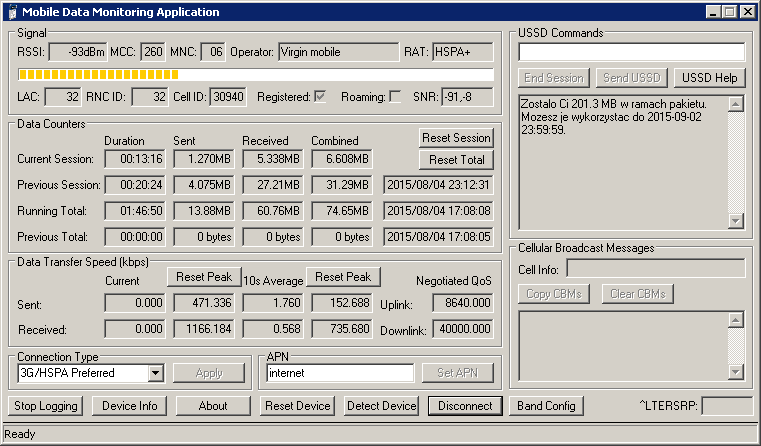
Task: Click the signal strength progress bar
Action: pos(255,75)
